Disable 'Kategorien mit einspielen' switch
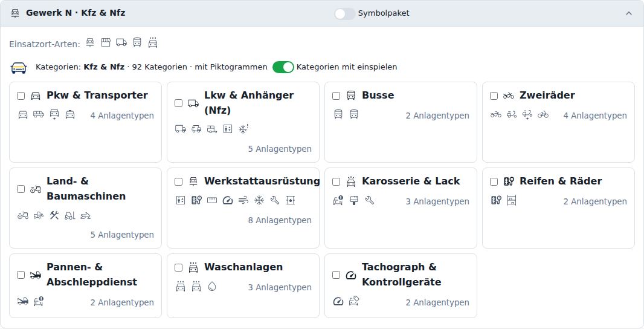The width and height of the screenshot is (644, 329). [x=283, y=67]
